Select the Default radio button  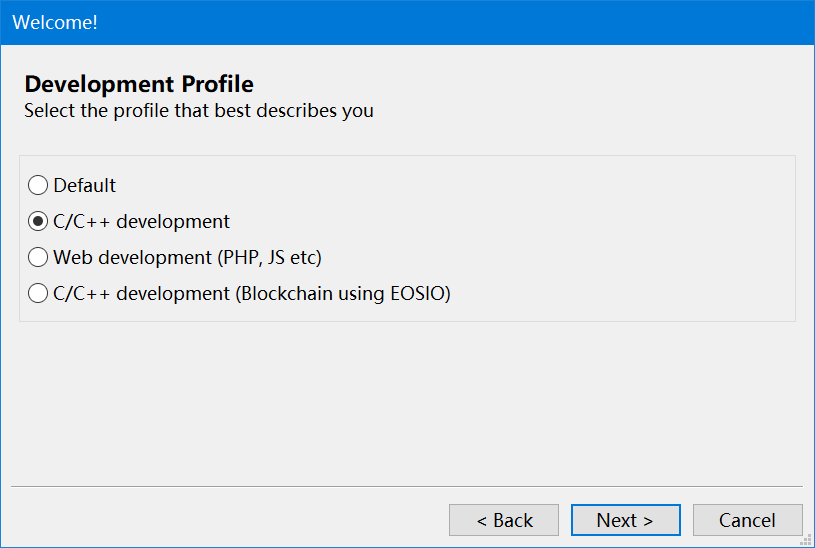(38, 185)
